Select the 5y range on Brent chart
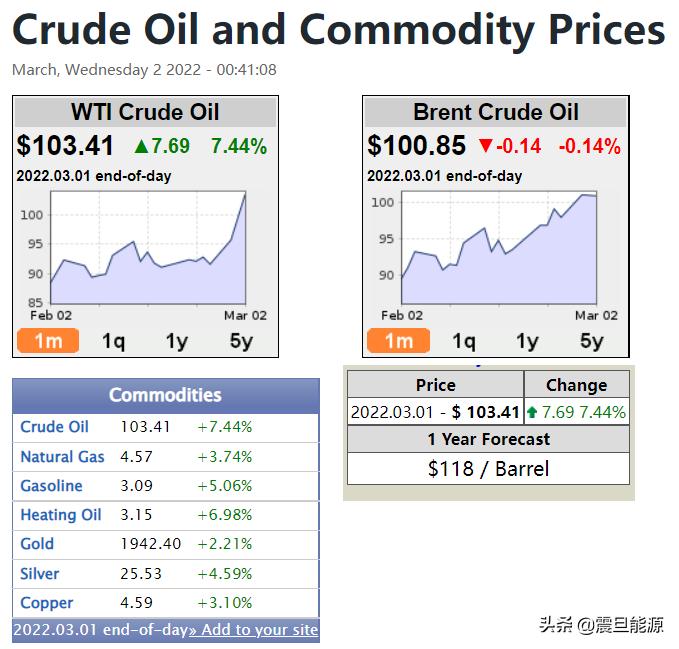The image size is (679, 649). coord(592,341)
